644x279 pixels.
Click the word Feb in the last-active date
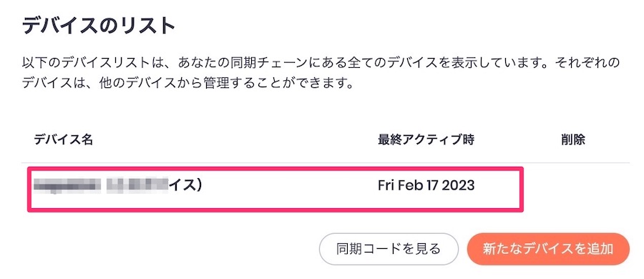408,185
